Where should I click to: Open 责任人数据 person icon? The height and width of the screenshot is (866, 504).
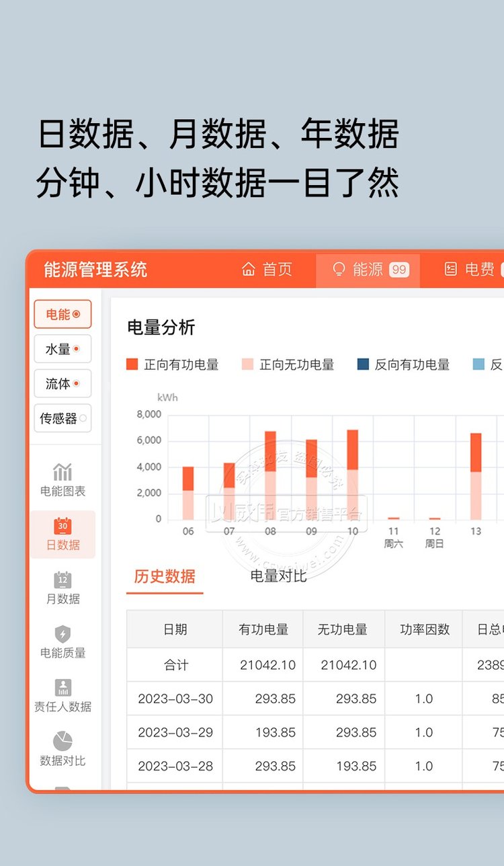coord(62,687)
